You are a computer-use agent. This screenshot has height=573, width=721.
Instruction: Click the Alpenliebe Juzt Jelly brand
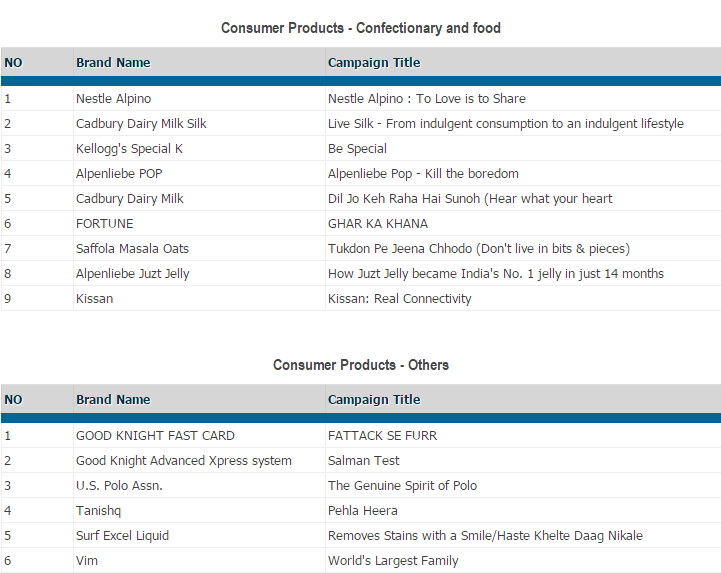[132, 274]
